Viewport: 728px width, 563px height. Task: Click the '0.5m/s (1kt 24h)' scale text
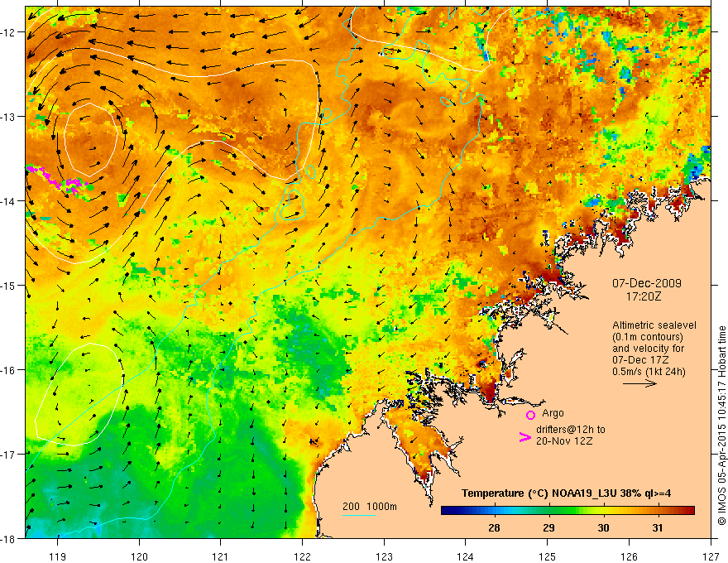click(x=649, y=372)
